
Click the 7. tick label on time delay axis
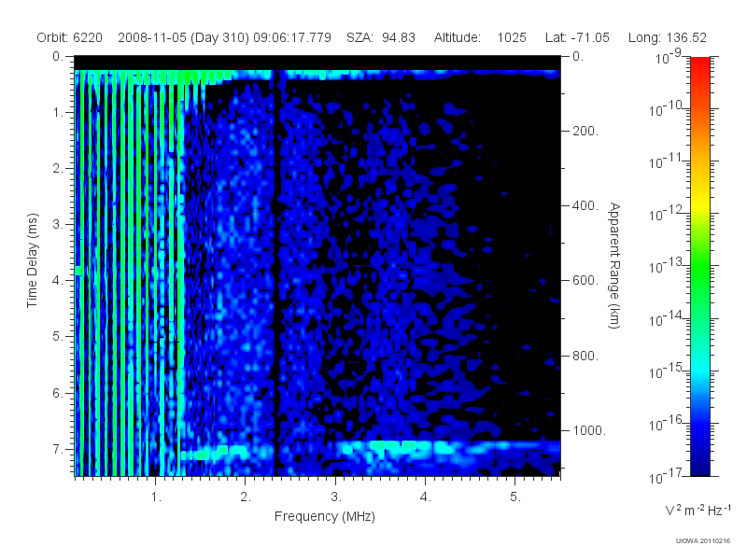click(x=58, y=449)
